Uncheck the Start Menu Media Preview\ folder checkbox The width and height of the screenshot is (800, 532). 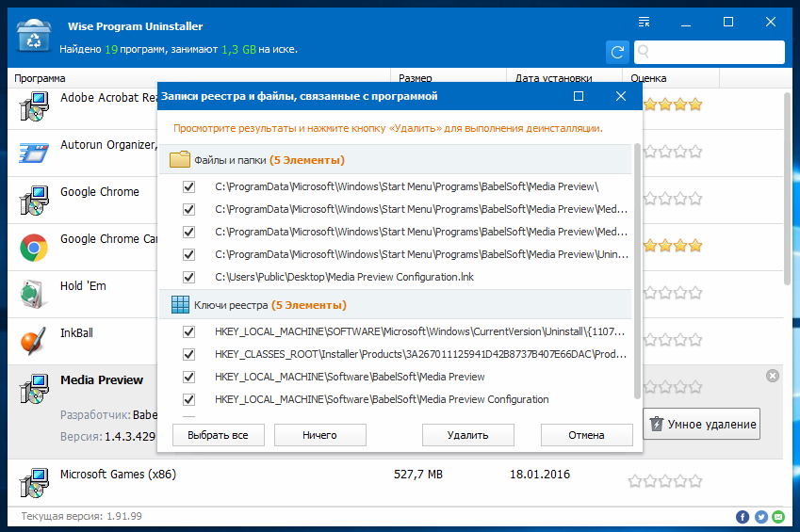pyautogui.click(x=188, y=186)
